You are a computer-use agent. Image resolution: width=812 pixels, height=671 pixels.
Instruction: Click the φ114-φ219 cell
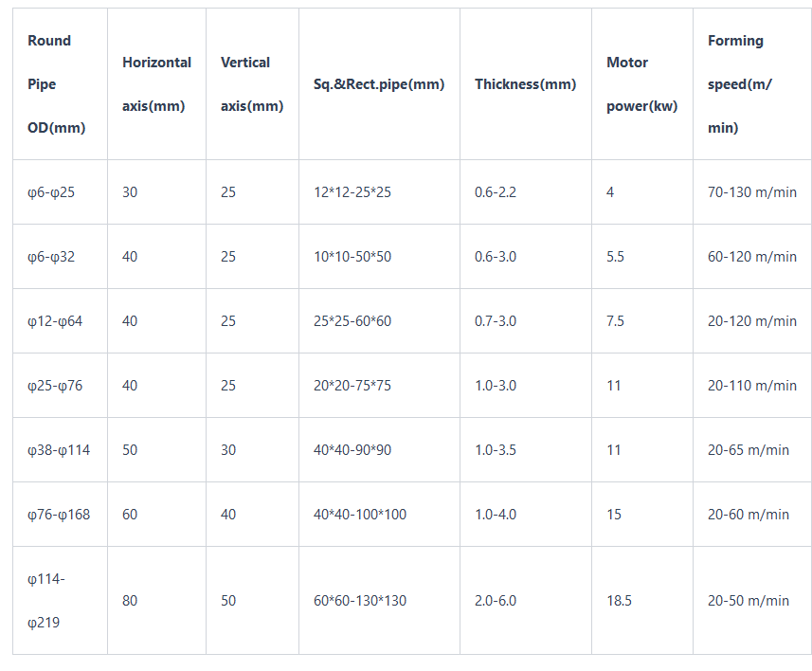[46, 601]
